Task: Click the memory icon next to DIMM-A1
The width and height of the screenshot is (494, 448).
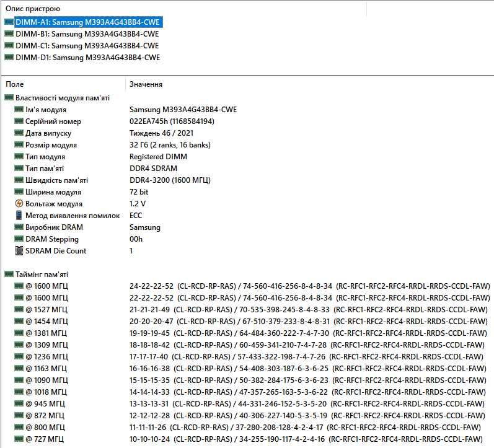Action: 9,22
